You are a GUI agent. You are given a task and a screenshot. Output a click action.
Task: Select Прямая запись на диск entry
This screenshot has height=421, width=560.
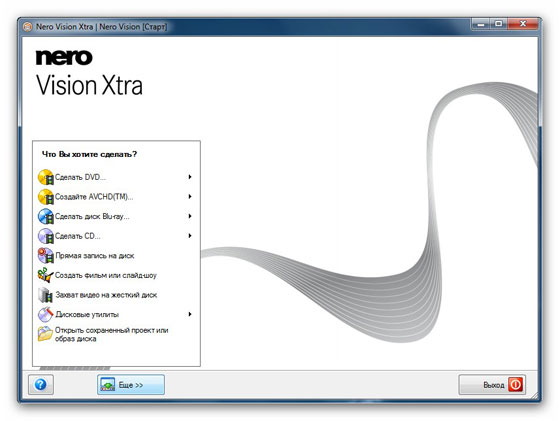95,256
